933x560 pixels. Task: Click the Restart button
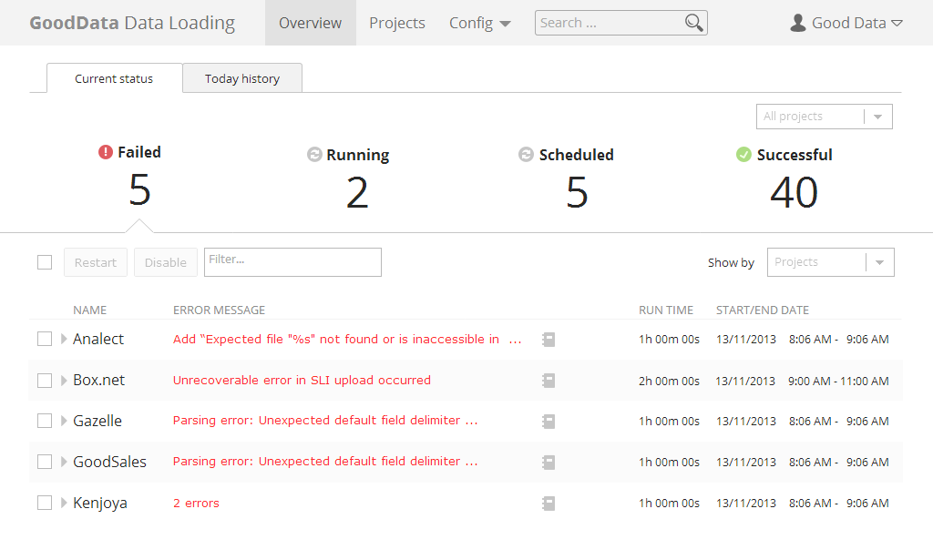coord(95,262)
